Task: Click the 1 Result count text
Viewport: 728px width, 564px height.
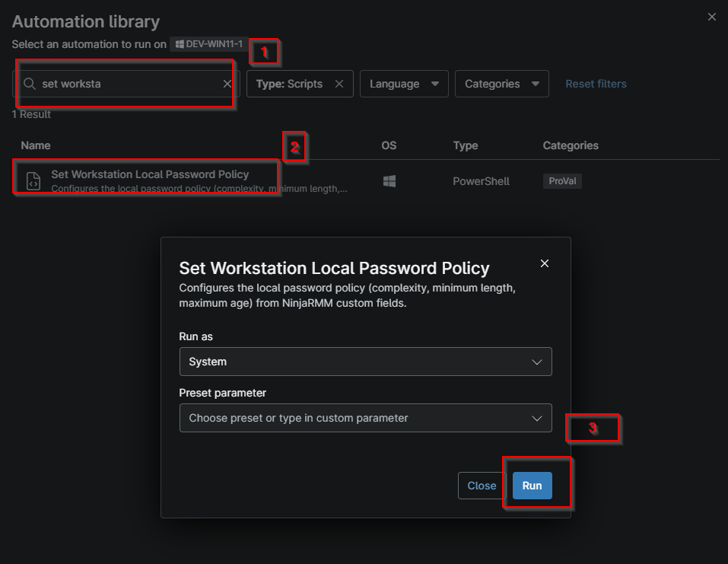Action: pos(31,114)
